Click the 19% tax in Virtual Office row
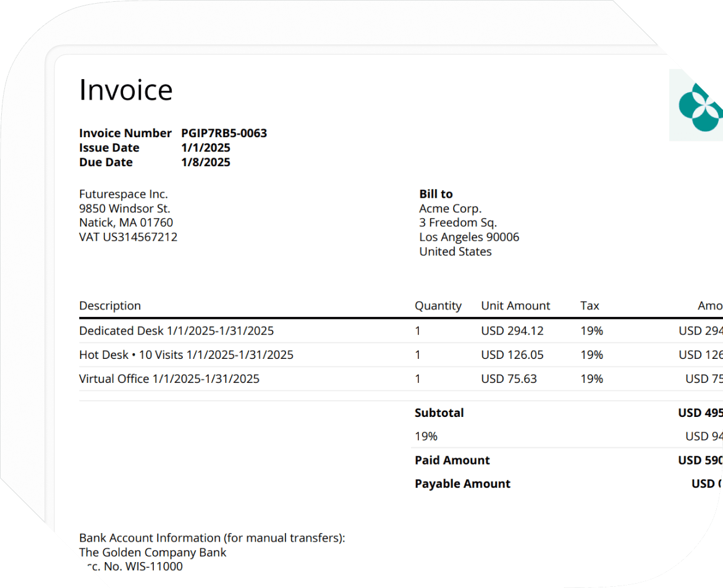 (x=592, y=379)
